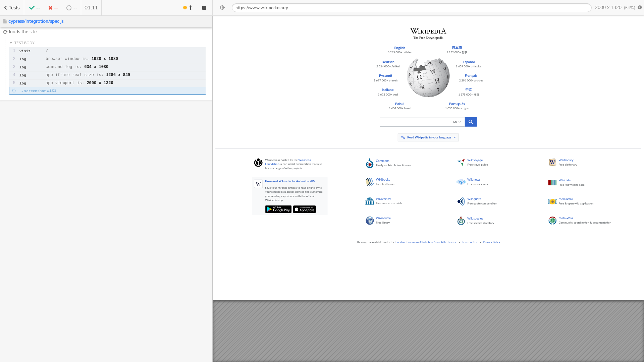The width and height of the screenshot is (644, 362).
Task: Click the Wikimedia Commons icon
Action: 370,163
